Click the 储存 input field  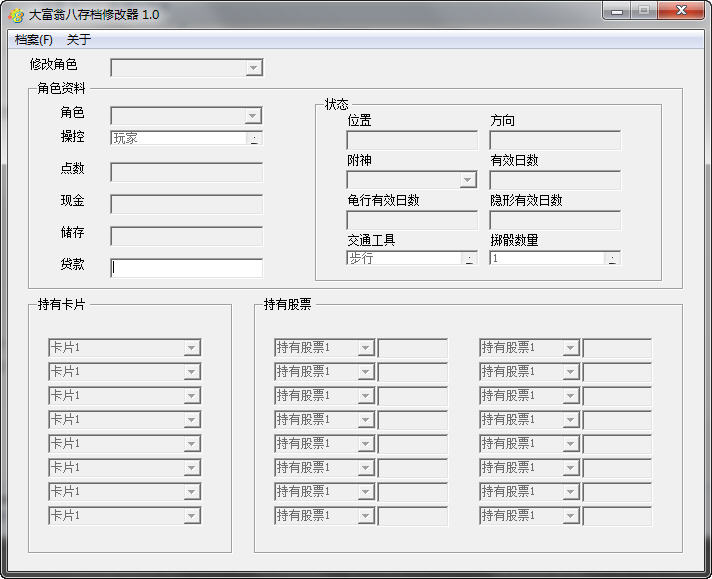(x=186, y=236)
